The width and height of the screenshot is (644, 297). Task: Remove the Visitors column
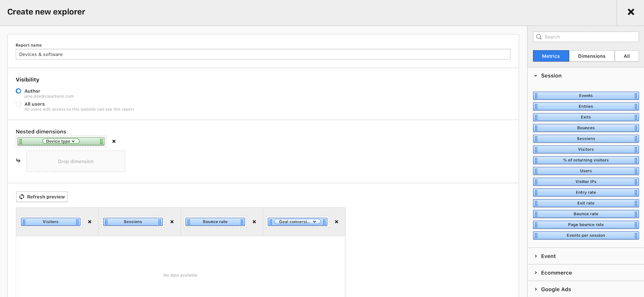point(89,222)
